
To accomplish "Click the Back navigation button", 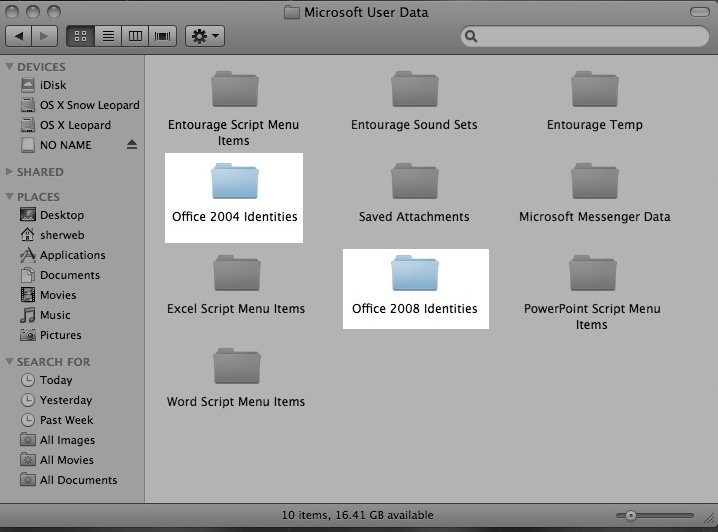I will point(19,36).
